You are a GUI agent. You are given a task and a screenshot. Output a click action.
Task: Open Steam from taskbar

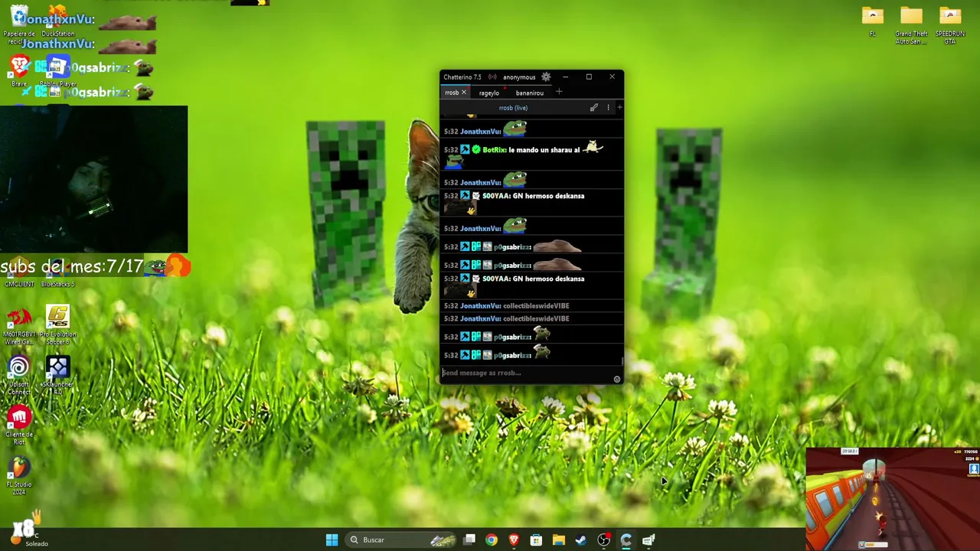581,540
